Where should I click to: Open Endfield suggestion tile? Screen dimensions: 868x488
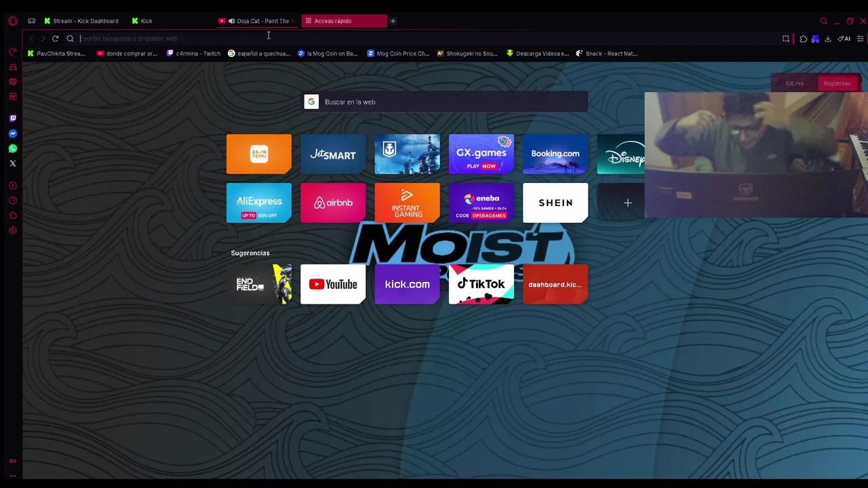pos(259,284)
